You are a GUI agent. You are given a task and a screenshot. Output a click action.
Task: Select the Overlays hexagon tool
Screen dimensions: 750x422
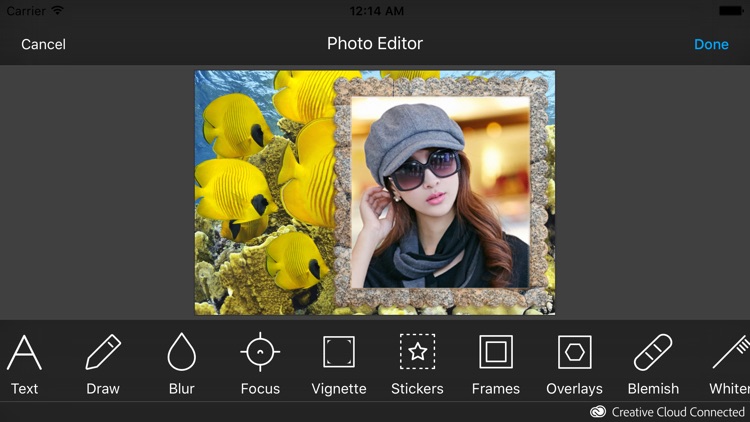click(x=574, y=352)
